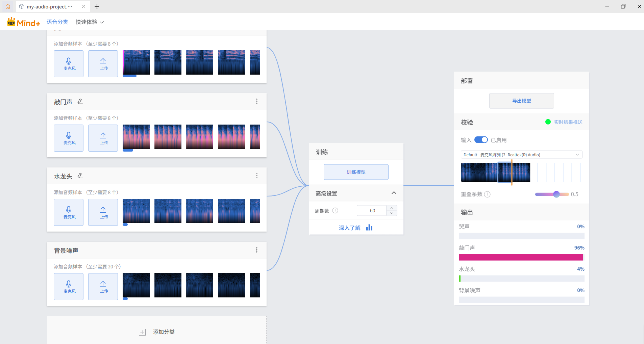Open three-dot menu for 敲门声 class
The width and height of the screenshot is (644, 344).
(x=256, y=102)
